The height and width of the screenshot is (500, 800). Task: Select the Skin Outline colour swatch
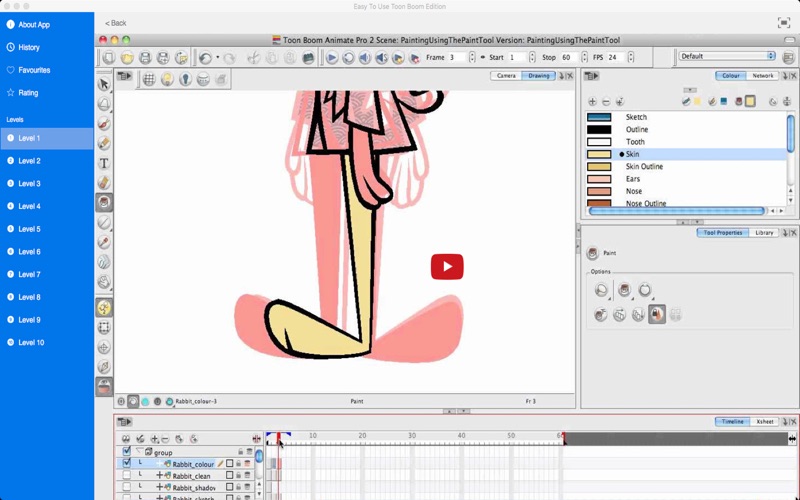click(599, 167)
